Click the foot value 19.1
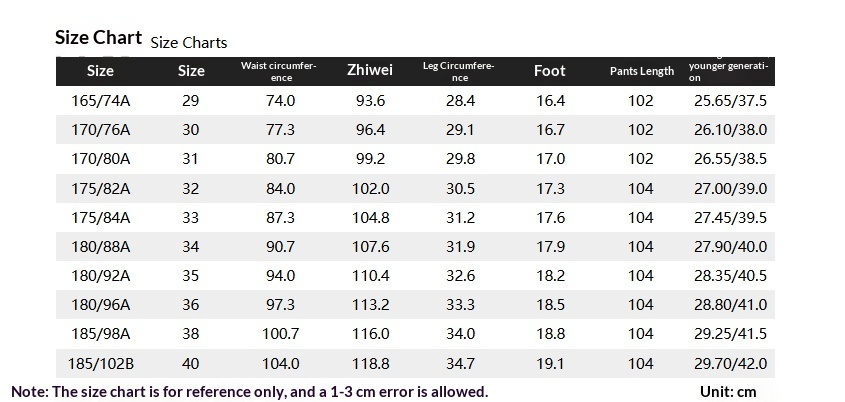The width and height of the screenshot is (845, 402). click(550, 364)
